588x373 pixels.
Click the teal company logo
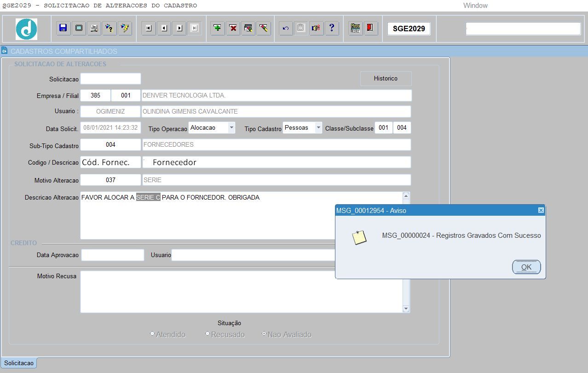click(x=27, y=29)
